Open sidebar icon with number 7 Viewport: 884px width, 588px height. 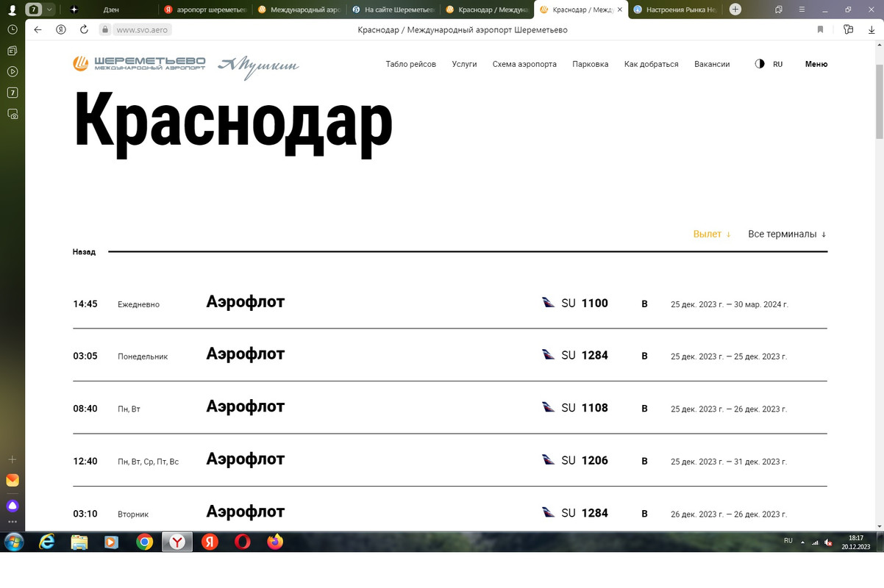[12, 93]
